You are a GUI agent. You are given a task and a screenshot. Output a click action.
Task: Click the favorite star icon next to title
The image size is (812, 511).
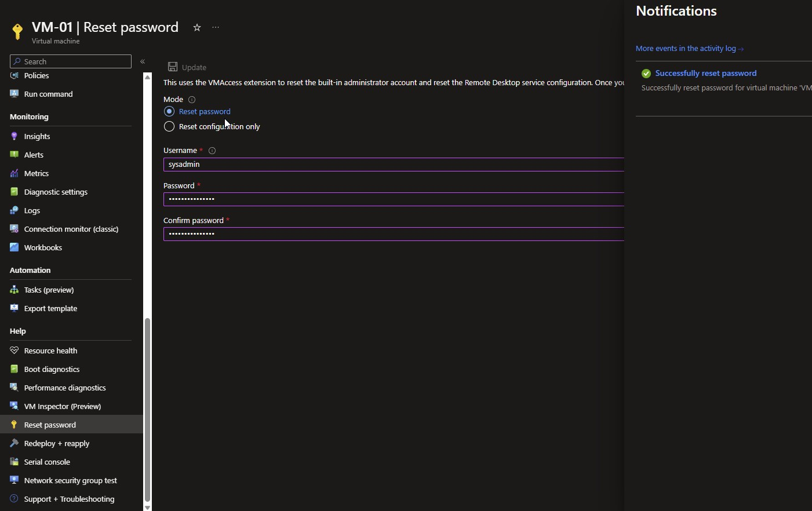pyautogui.click(x=197, y=28)
